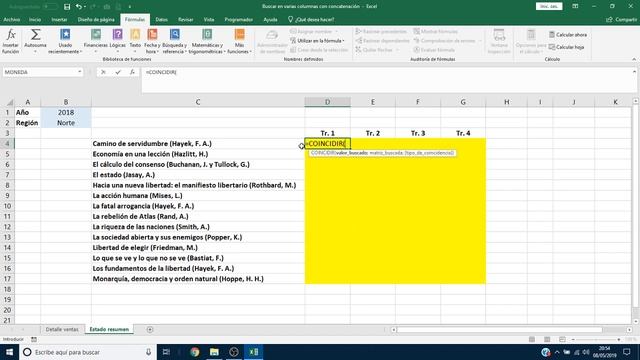Open File Explorer from the taskbar
This screenshot has height=360, width=640.
[x=214, y=352]
